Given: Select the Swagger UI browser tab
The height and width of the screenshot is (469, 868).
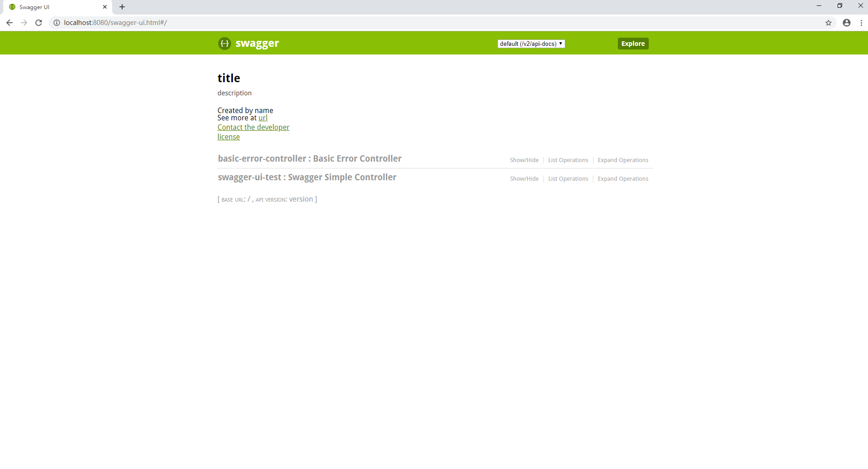Looking at the screenshot, I should [58, 7].
